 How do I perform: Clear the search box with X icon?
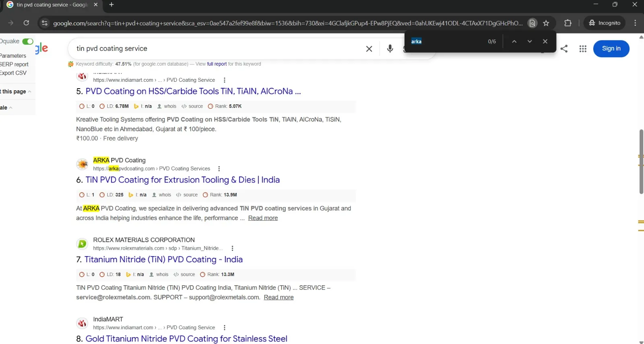[x=369, y=49]
